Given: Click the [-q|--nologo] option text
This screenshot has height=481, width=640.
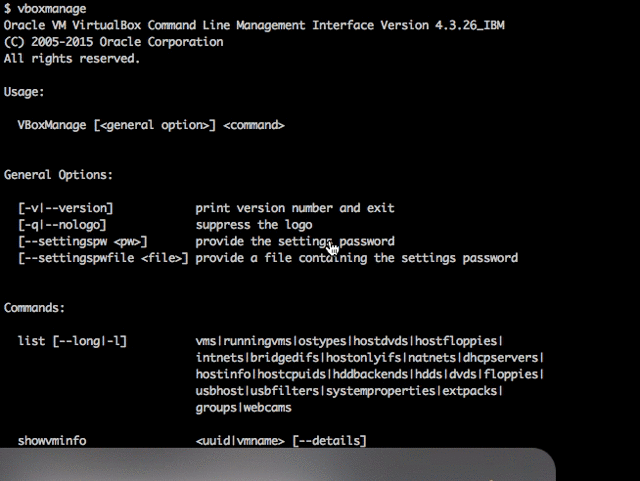Looking at the screenshot, I should point(62,225).
